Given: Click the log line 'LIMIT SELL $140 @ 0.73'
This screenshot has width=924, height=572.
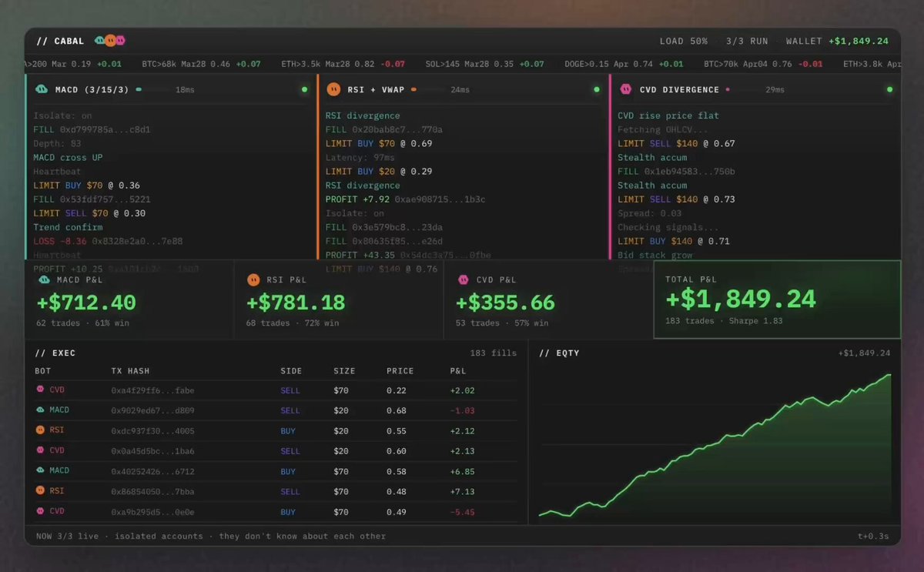Looking at the screenshot, I should (x=676, y=199).
